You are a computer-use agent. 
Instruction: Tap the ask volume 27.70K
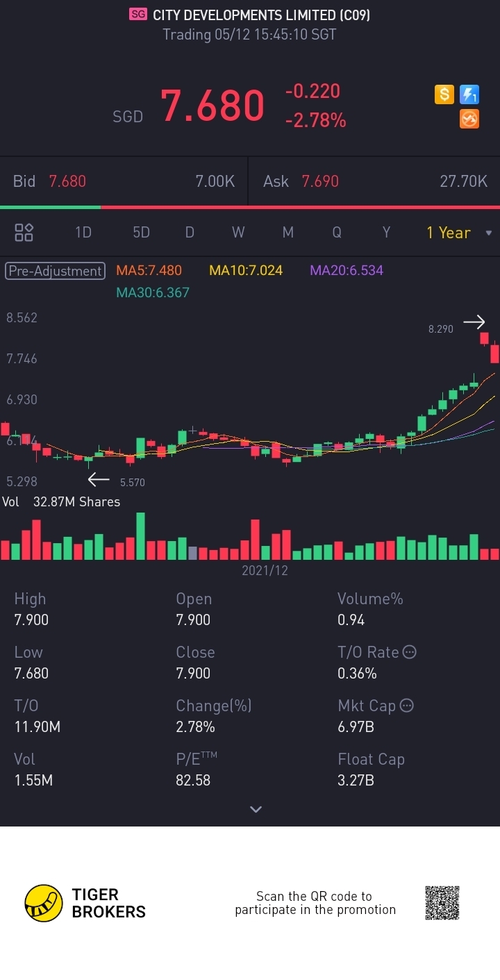coord(464,181)
